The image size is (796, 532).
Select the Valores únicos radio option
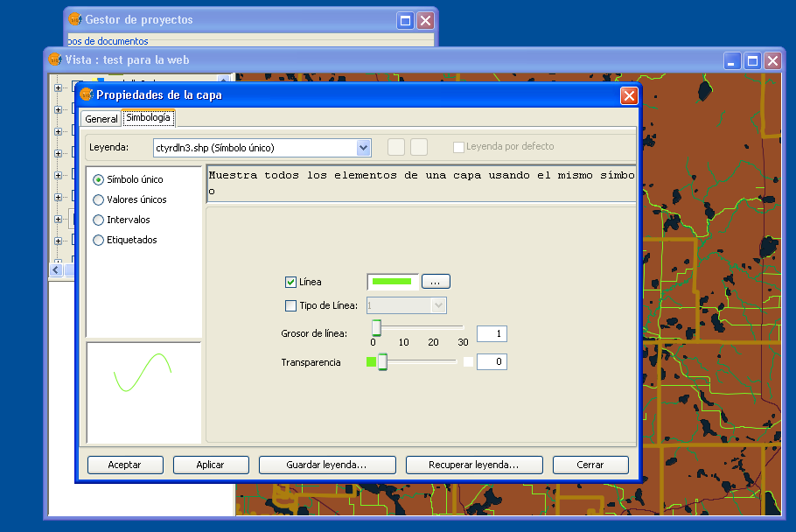click(99, 199)
